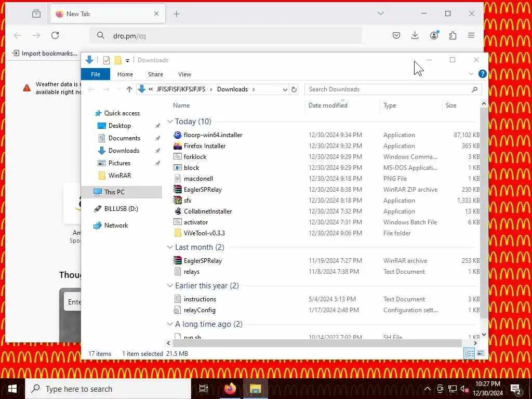Image resolution: width=532 pixels, height=399 pixels.
Task: Click the Explorer refresh icon by address bar
Action: click(294, 89)
